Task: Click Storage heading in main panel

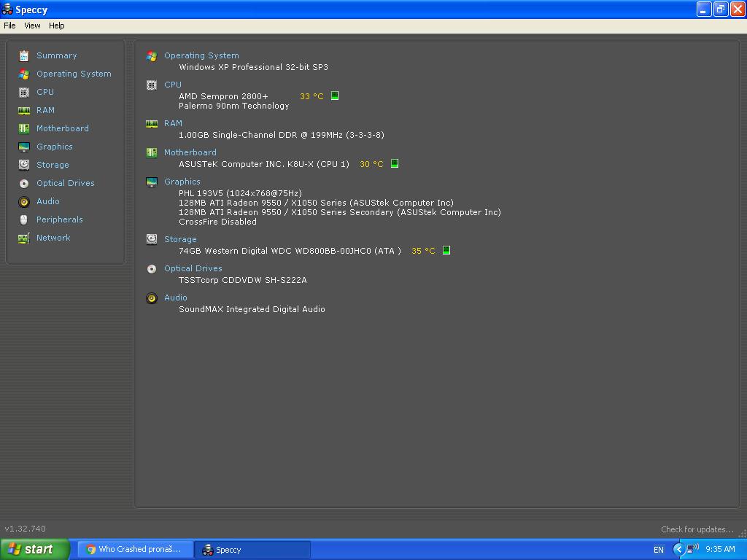Action: pyautogui.click(x=180, y=239)
